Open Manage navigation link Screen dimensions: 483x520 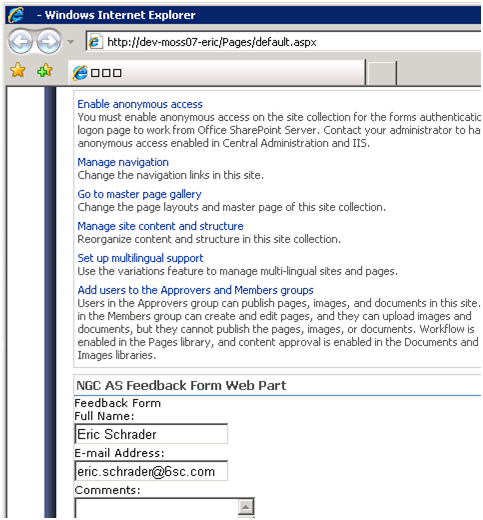(123, 162)
